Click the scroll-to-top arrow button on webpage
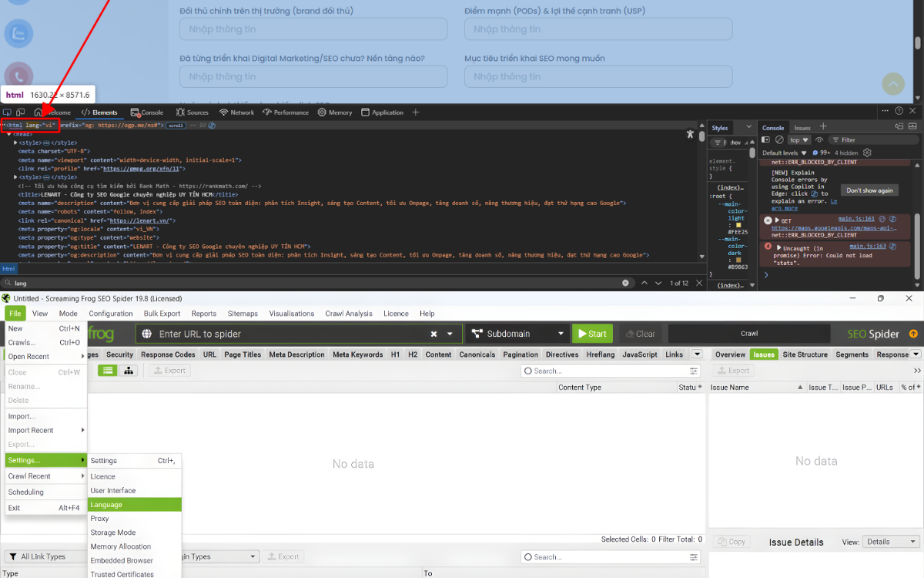 coord(892,83)
